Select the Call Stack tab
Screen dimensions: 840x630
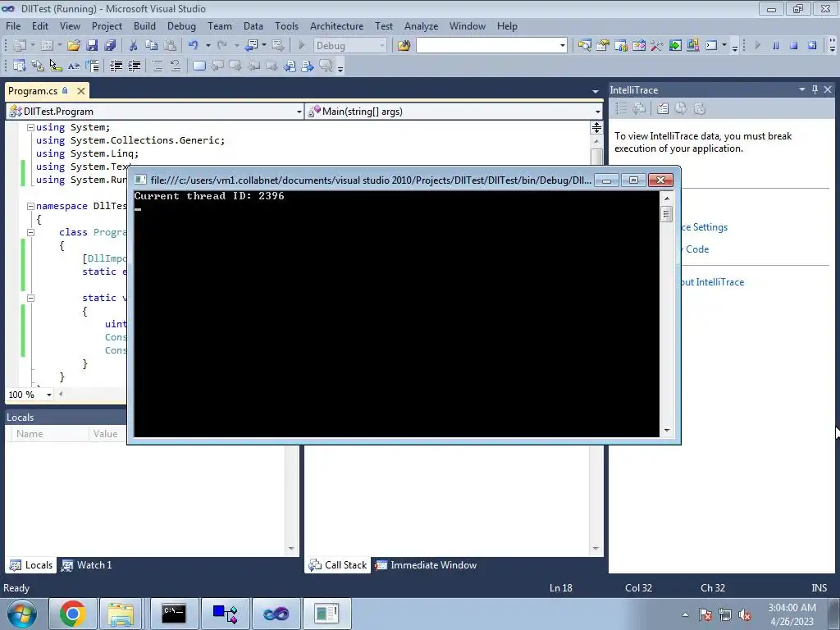pos(337,564)
